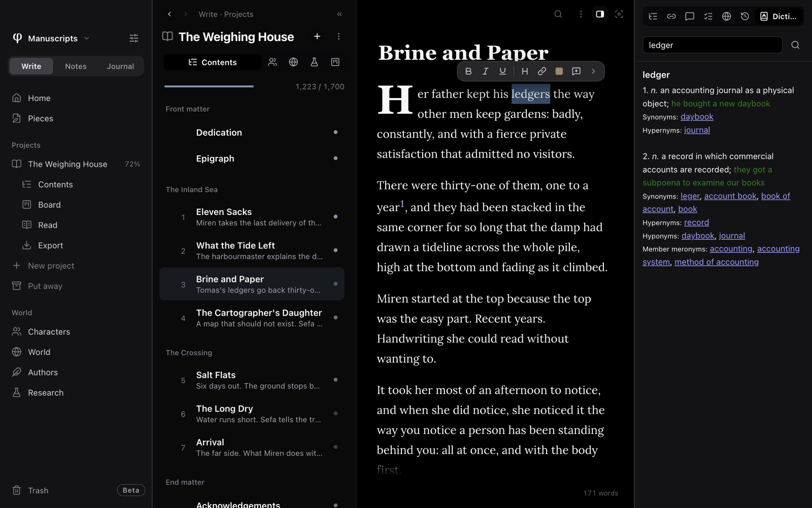Toggle status dot for Salt Flats
Viewport: 812px width, 508px height.
[x=335, y=380]
